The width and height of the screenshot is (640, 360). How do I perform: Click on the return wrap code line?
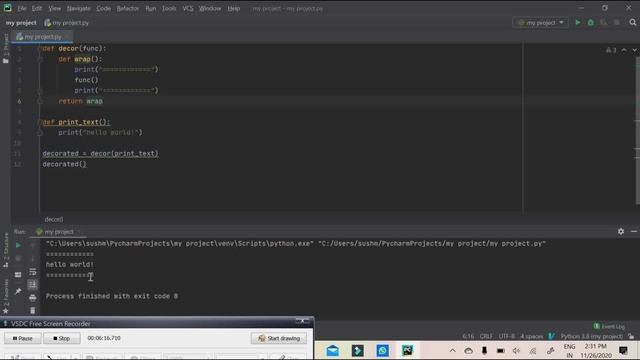(x=80, y=101)
